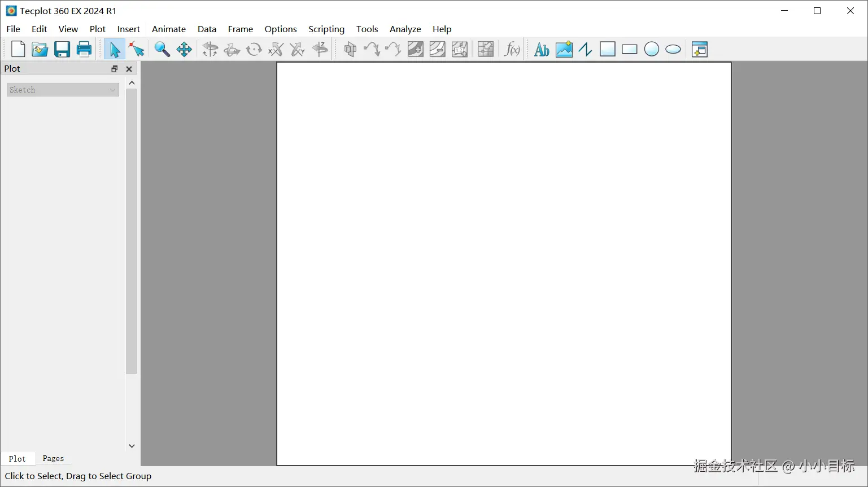The image size is (868, 487).
Task: Choose the slice tool icon
Action: tap(350, 50)
